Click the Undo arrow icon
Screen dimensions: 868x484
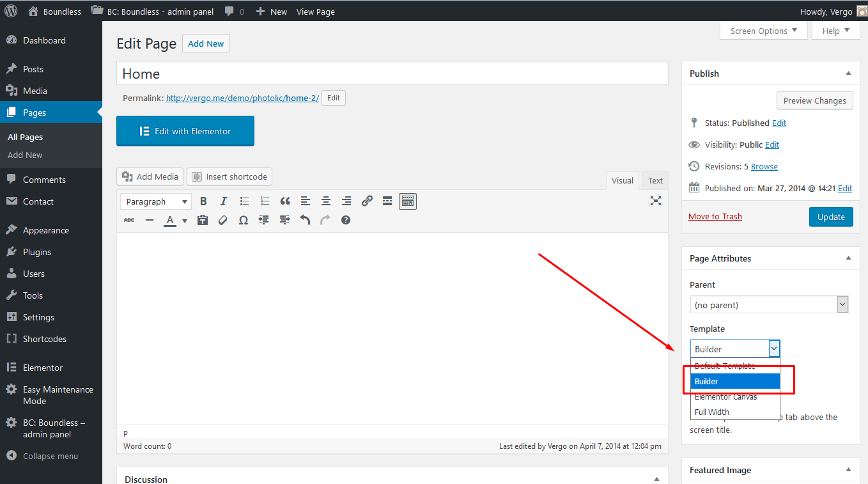pos(305,220)
